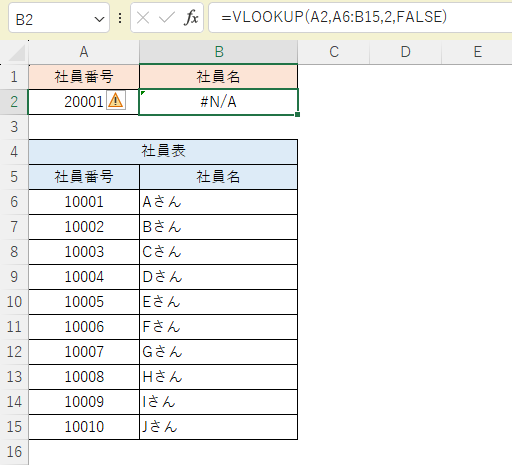Select column C header
The height and width of the screenshot is (465, 512).
pos(334,52)
